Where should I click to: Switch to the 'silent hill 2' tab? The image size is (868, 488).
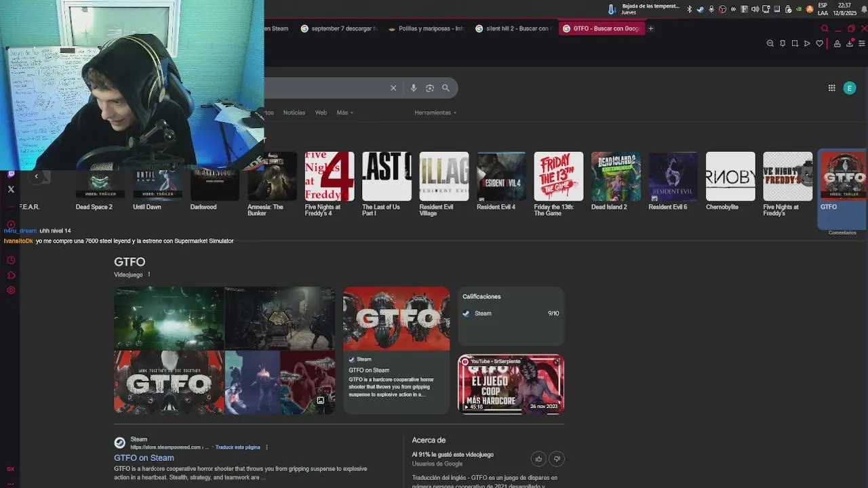pyautogui.click(x=513, y=28)
